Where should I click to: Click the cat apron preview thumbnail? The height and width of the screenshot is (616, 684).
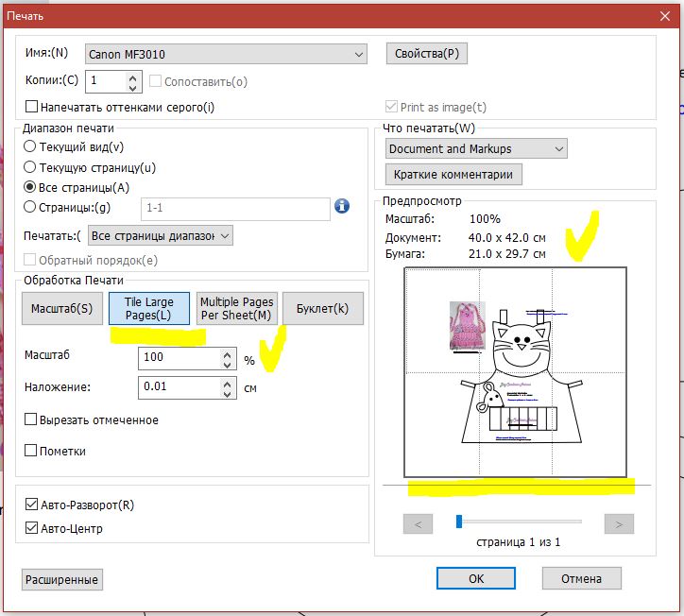(x=515, y=372)
